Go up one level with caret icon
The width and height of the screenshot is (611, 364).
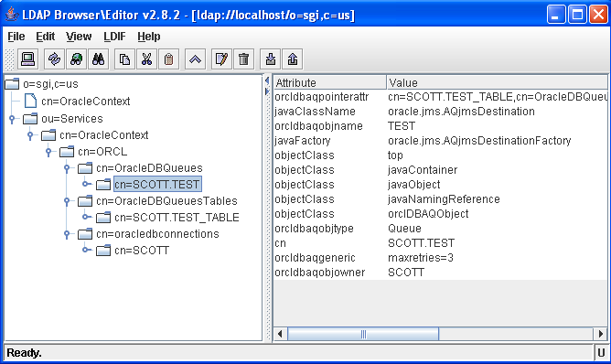click(x=195, y=59)
